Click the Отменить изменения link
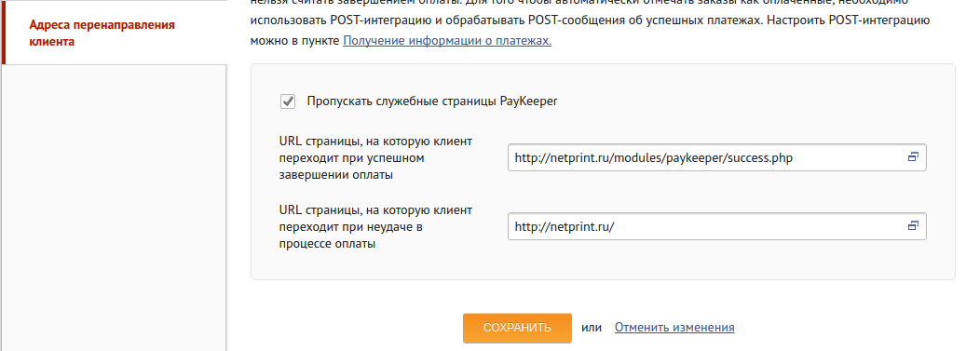 tap(674, 328)
